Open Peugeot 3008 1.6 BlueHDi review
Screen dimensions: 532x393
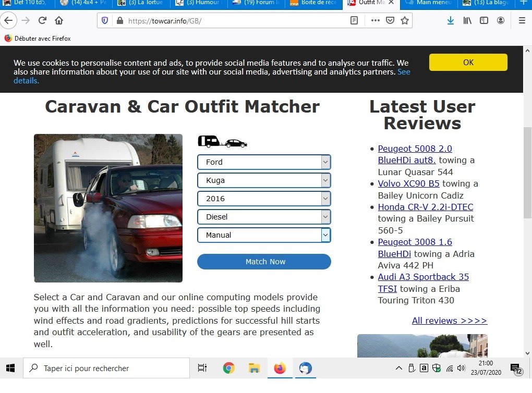tap(415, 248)
